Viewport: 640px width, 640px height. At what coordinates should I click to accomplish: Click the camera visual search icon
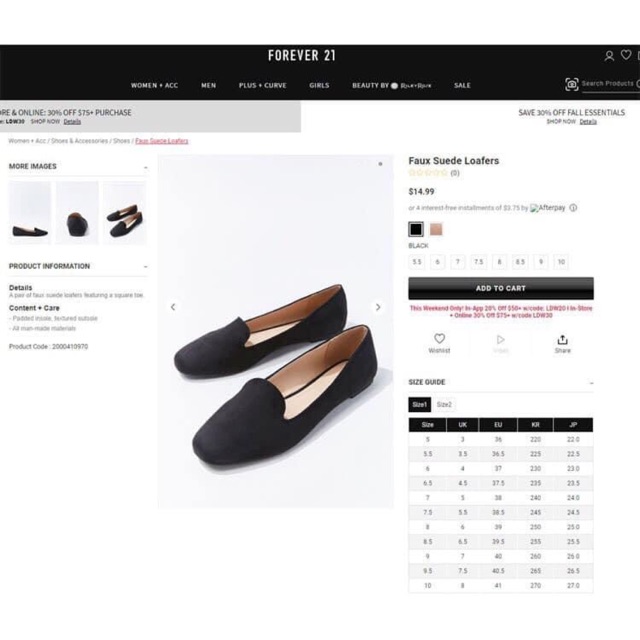pyautogui.click(x=571, y=84)
